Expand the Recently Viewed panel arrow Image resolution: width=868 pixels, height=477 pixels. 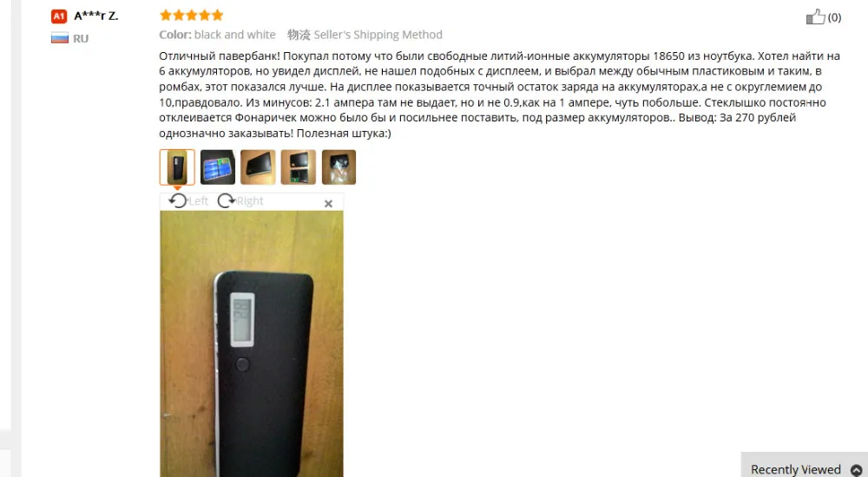pyautogui.click(x=857, y=470)
